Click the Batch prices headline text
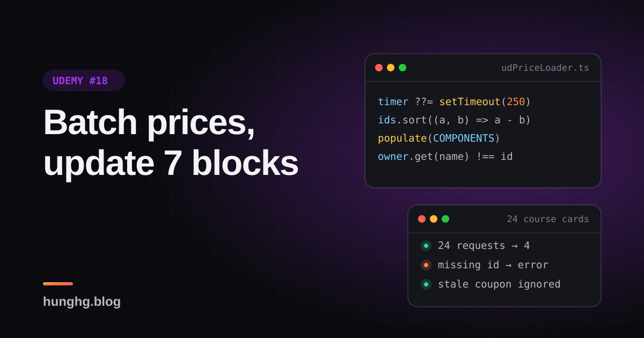The width and height of the screenshot is (644, 338). pyautogui.click(x=149, y=122)
